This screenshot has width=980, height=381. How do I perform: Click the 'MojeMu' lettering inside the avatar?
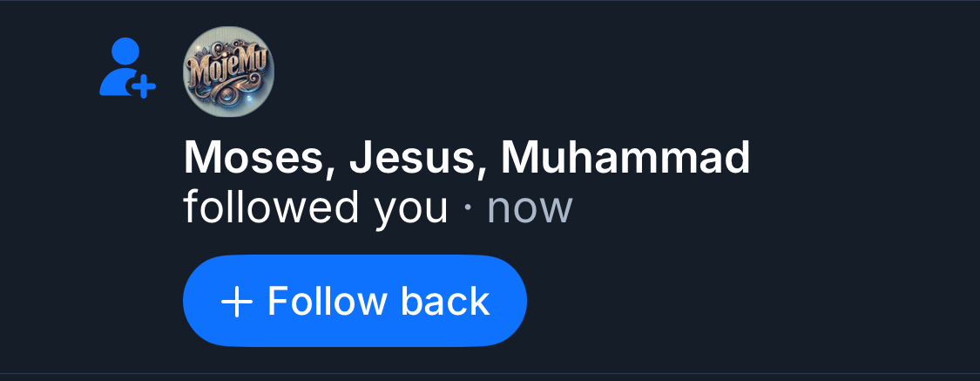click(228, 65)
